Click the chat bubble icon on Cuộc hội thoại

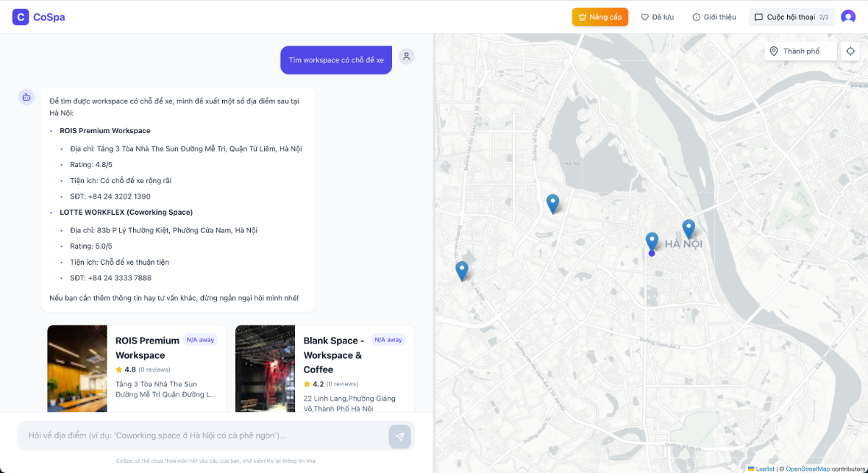click(757, 16)
